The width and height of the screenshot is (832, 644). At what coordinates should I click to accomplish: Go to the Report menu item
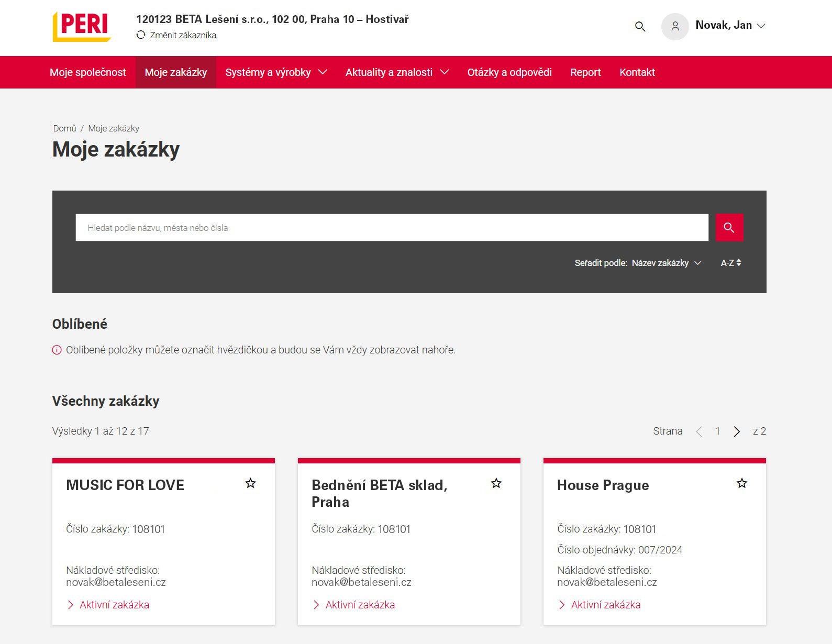[585, 72]
